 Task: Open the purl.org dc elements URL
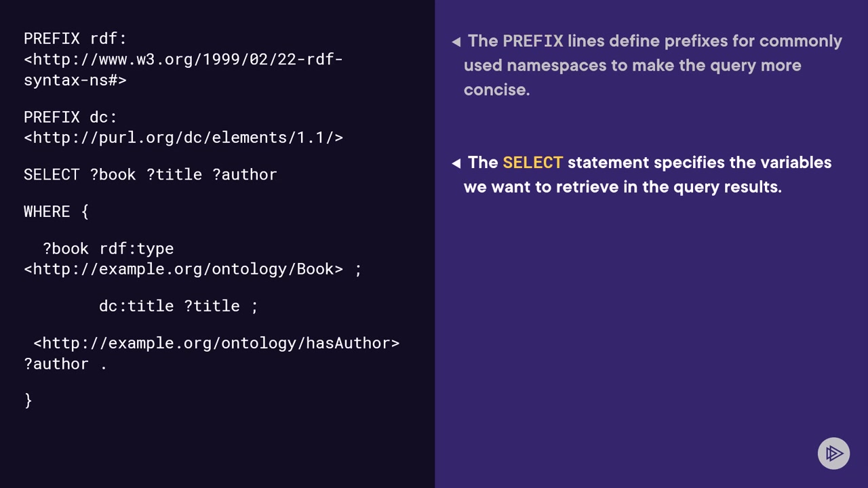tap(183, 138)
